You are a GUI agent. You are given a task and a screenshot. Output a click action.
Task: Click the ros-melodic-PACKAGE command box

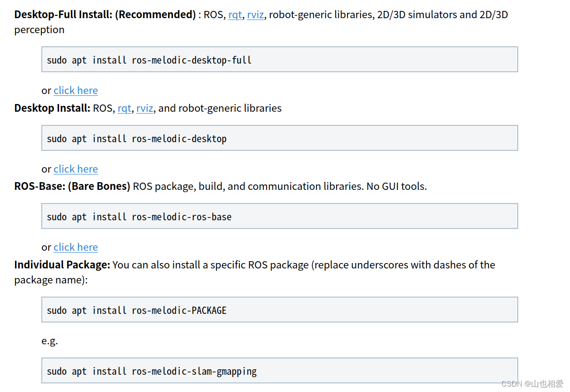279,310
